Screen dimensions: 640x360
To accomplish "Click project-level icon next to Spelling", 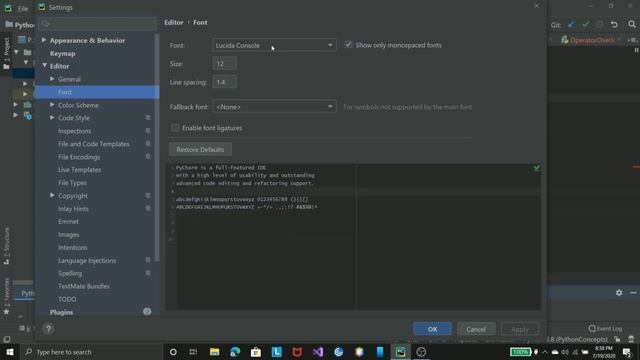I will pos(148,273).
